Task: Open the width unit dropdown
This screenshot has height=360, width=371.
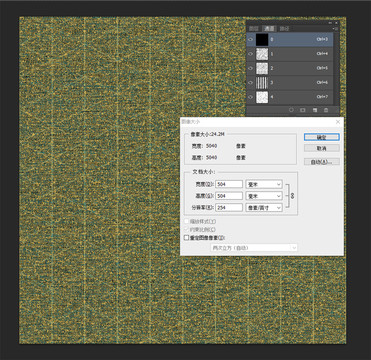Action: (x=264, y=184)
